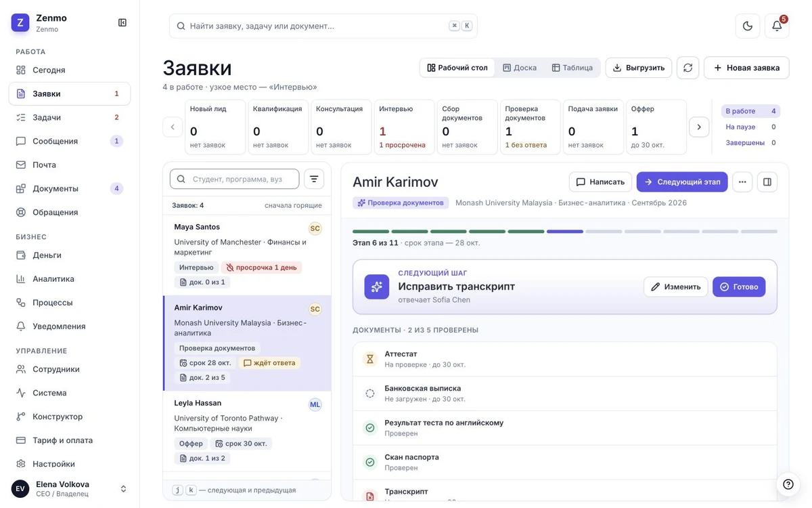Image resolution: width=812 pixels, height=508 pixels.
Task: Open Почта in the sidebar
Action: coord(69,165)
